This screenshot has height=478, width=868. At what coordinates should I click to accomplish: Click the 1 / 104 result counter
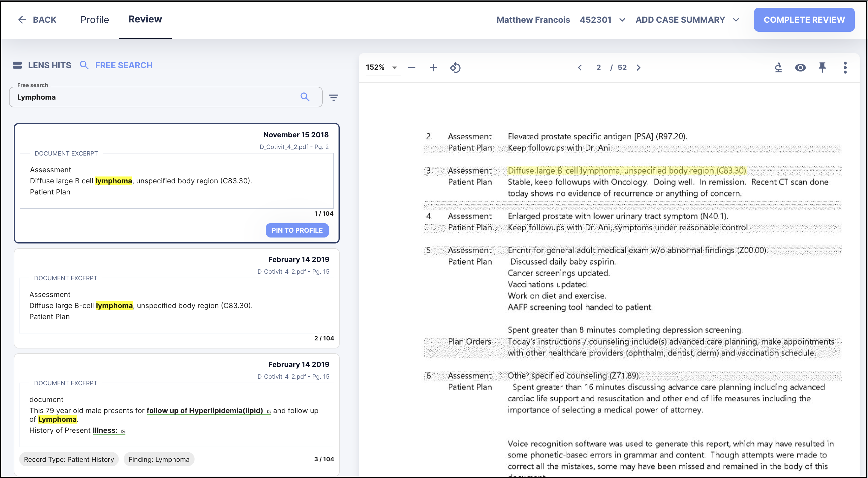(x=324, y=214)
